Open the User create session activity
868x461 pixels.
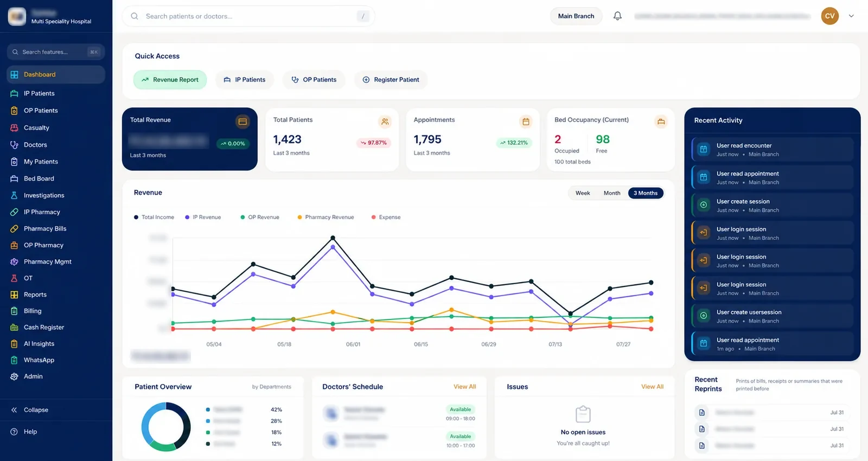coord(773,206)
